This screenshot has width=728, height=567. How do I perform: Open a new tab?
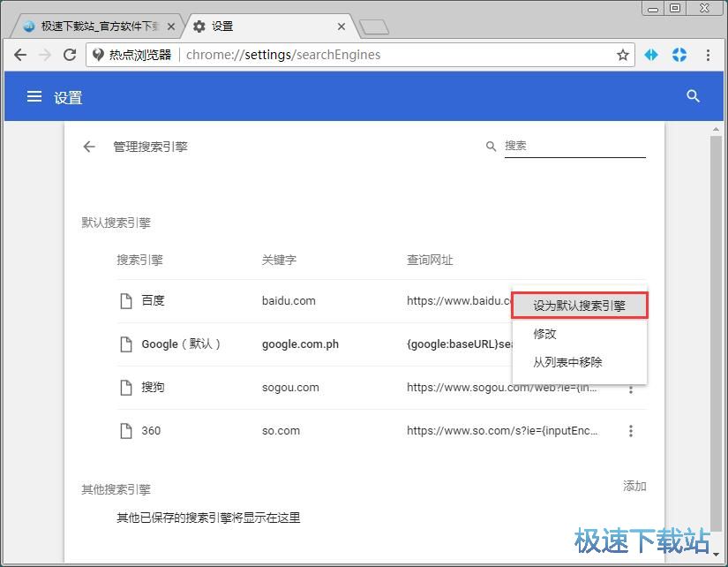coord(374,27)
